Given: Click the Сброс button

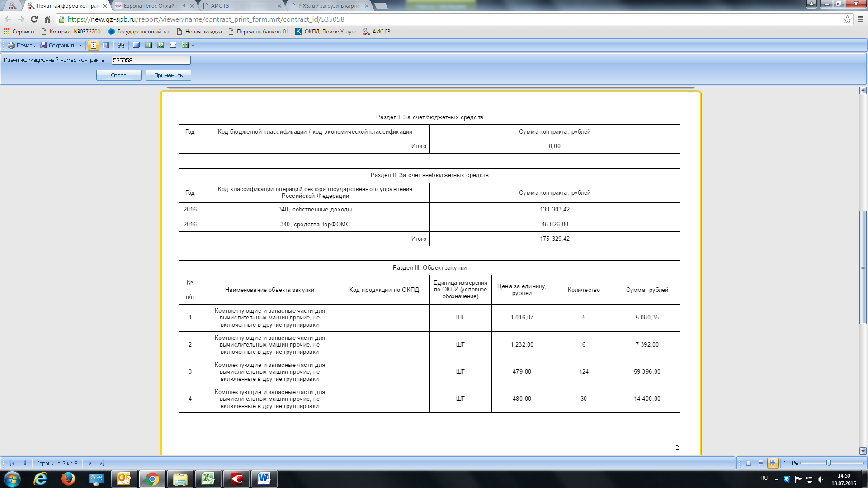Looking at the screenshot, I should click(x=118, y=75).
